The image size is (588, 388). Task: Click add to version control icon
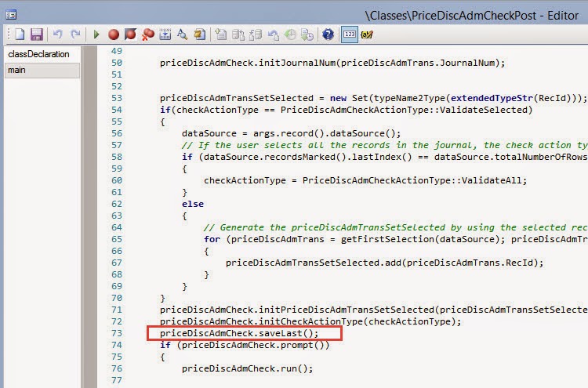point(220,34)
